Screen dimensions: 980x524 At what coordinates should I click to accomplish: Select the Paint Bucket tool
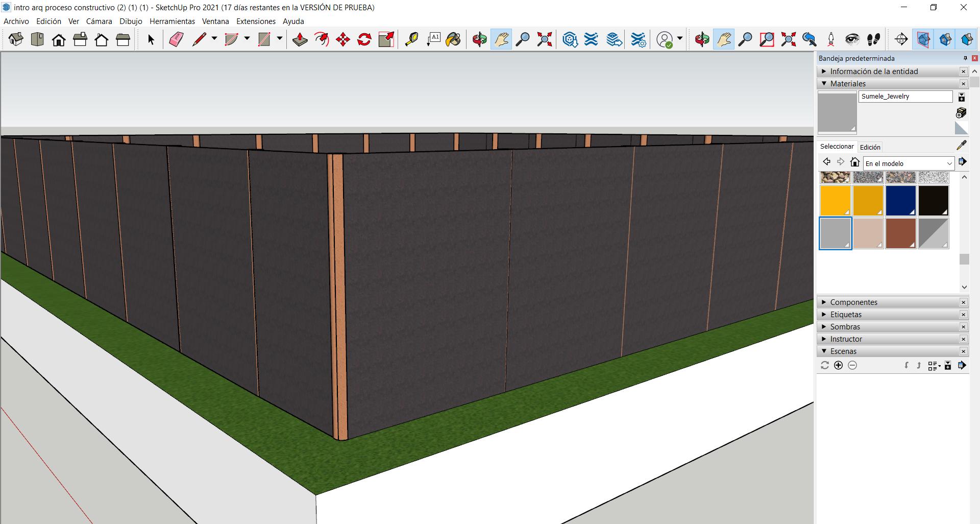(453, 39)
